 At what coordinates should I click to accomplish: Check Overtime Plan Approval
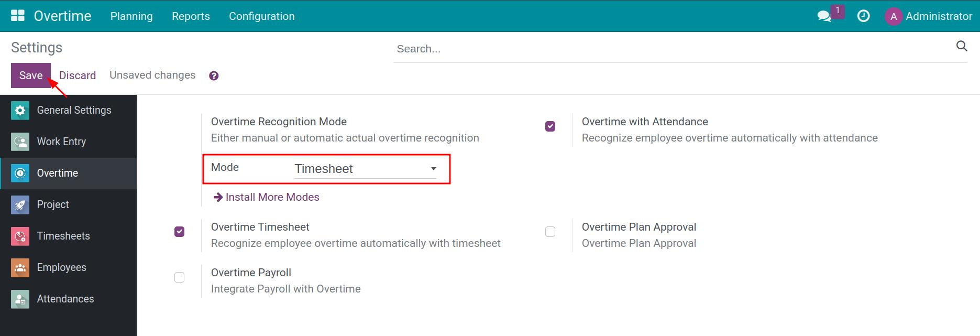click(x=550, y=231)
